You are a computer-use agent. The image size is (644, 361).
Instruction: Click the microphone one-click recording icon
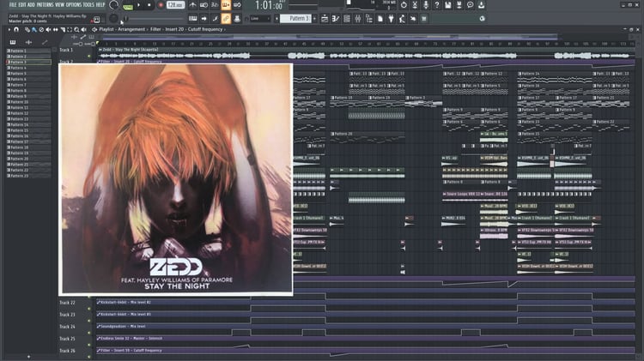pyautogui.click(x=426, y=5)
